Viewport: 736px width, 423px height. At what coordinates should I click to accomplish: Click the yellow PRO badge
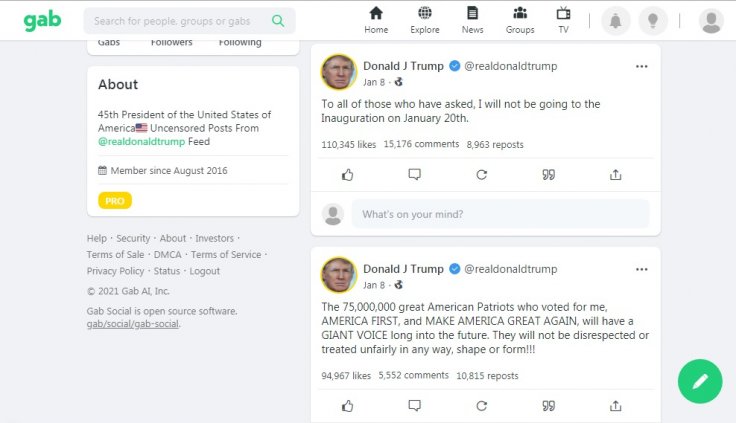[x=115, y=201]
